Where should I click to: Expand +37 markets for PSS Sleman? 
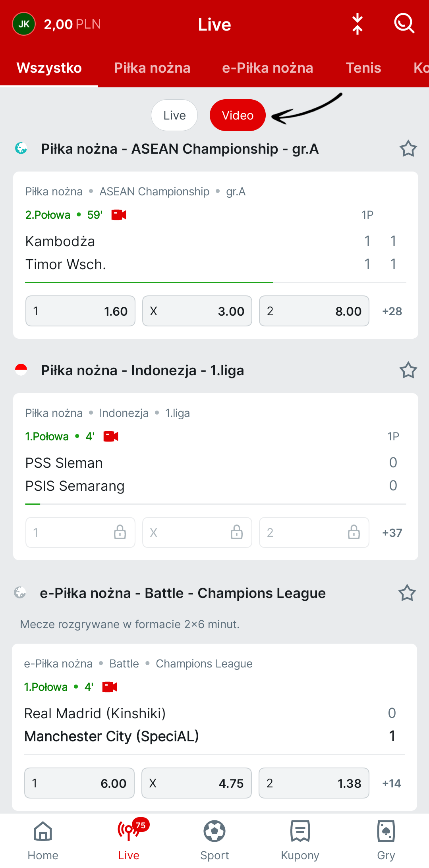[392, 533]
